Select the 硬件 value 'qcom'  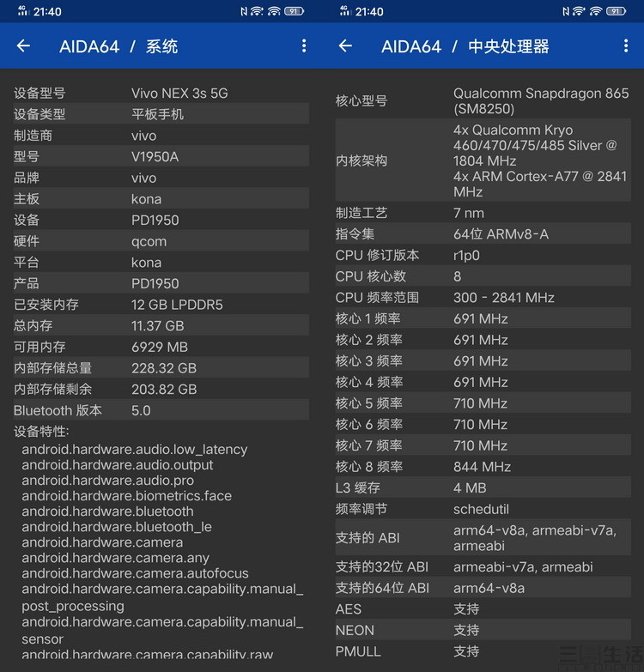pos(149,241)
